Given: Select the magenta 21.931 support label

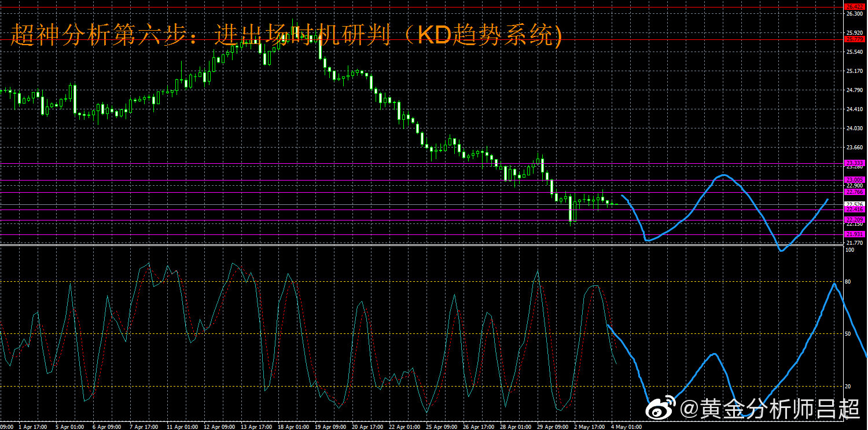Looking at the screenshot, I should click(855, 234).
